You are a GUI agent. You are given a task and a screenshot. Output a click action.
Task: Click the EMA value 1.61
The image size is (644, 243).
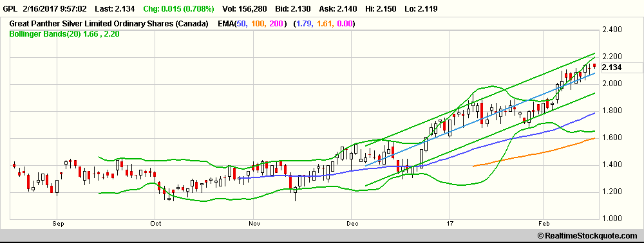(x=325, y=24)
